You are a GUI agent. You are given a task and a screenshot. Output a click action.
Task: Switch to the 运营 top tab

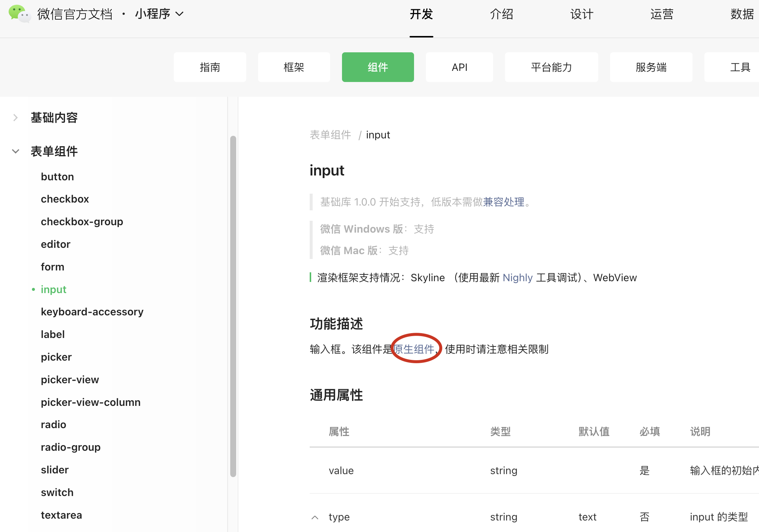662,14
